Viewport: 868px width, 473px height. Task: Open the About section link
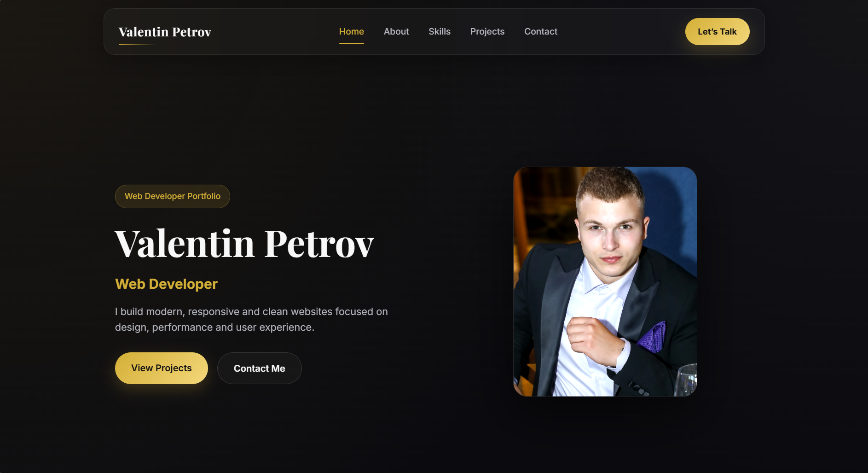[396, 31]
